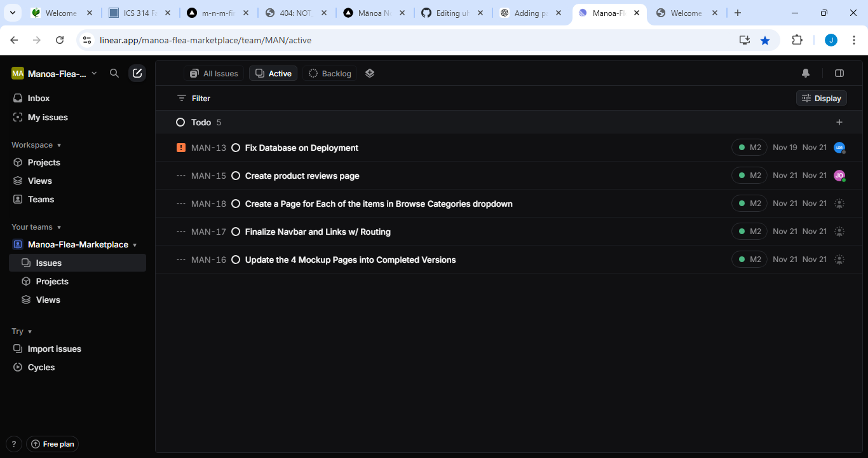Click M2 milestone label on MAN-16
The width and height of the screenshot is (868, 458).
coord(749,260)
